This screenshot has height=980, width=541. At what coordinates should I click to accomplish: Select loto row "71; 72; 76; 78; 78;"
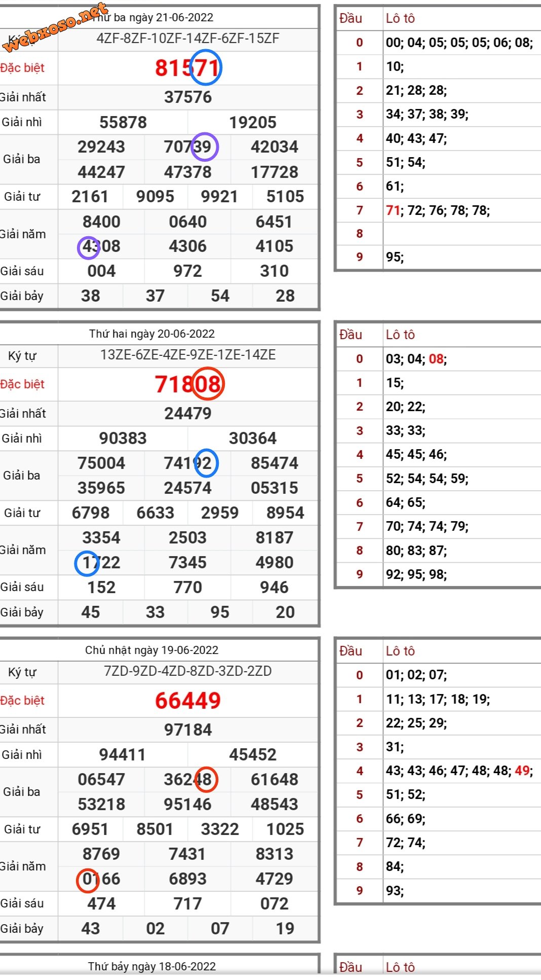pyautogui.click(x=438, y=210)
